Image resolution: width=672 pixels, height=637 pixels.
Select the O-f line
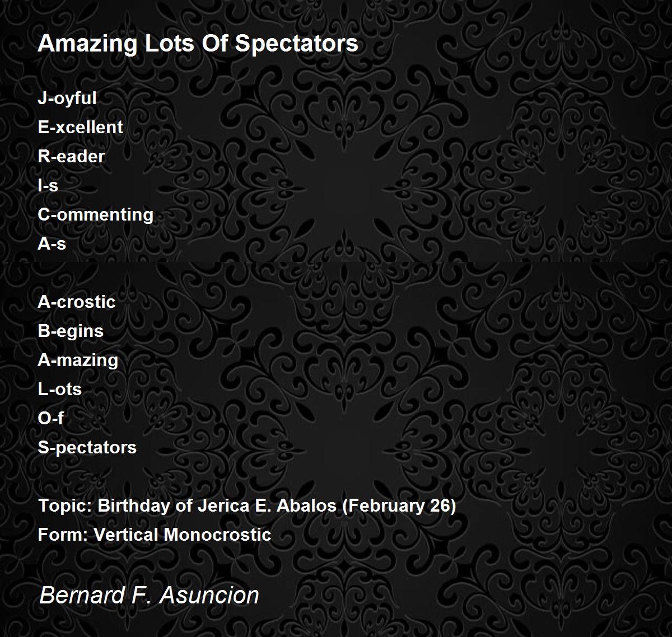(50, 418)
